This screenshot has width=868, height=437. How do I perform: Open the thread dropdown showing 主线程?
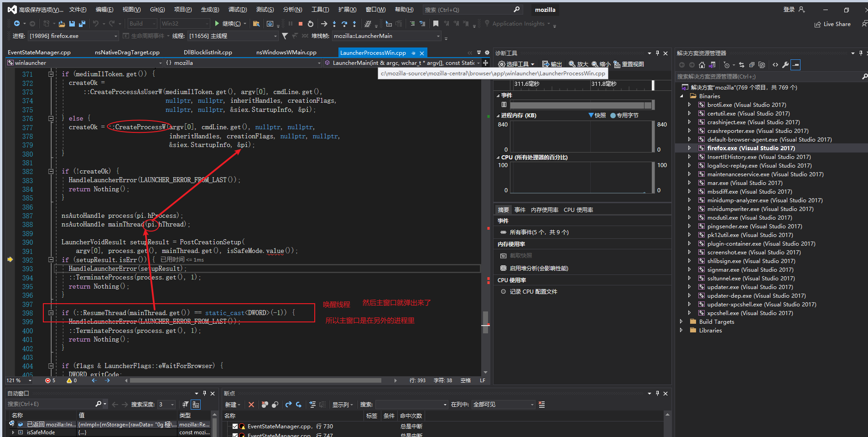tap(275, 36)
